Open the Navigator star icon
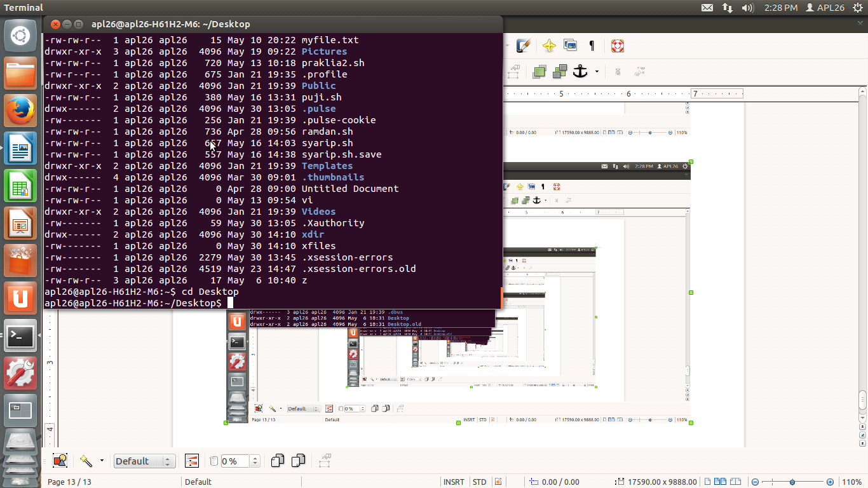868x488 pixels. (x=549, y=46)
